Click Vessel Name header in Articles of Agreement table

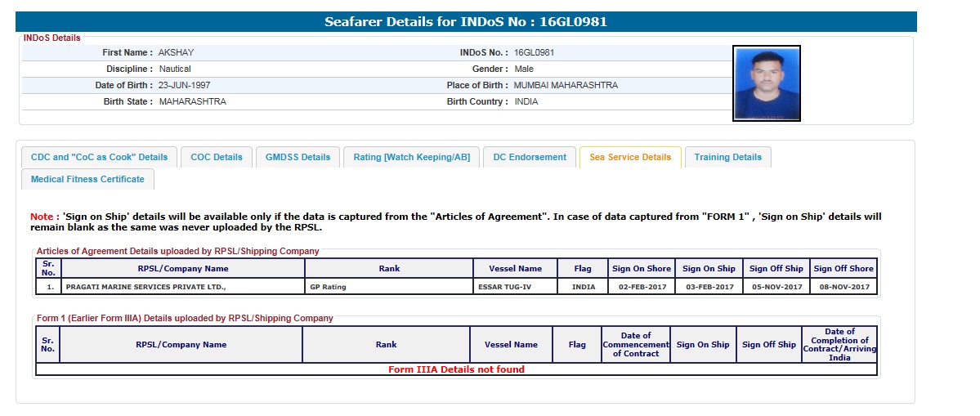(x=516, y=269)
